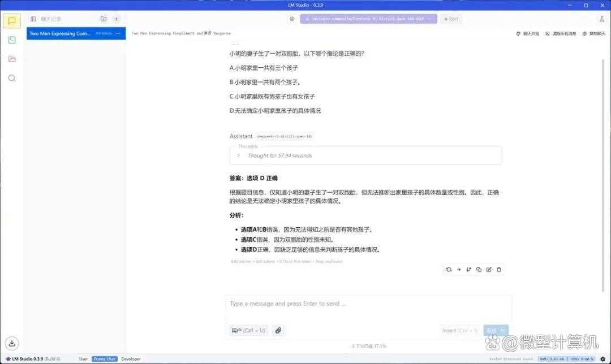This screenshot has width=611, height=364.
Task: Regenerate the assistant's response
Action: click(x=449, y=270)
